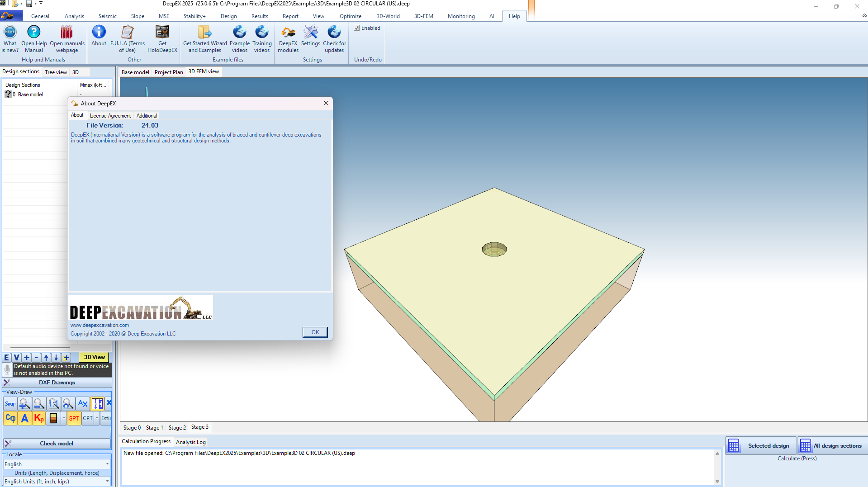Click the microphone voice icon
The width and height of the screenshot is (868, 487).
pos(7,369)
